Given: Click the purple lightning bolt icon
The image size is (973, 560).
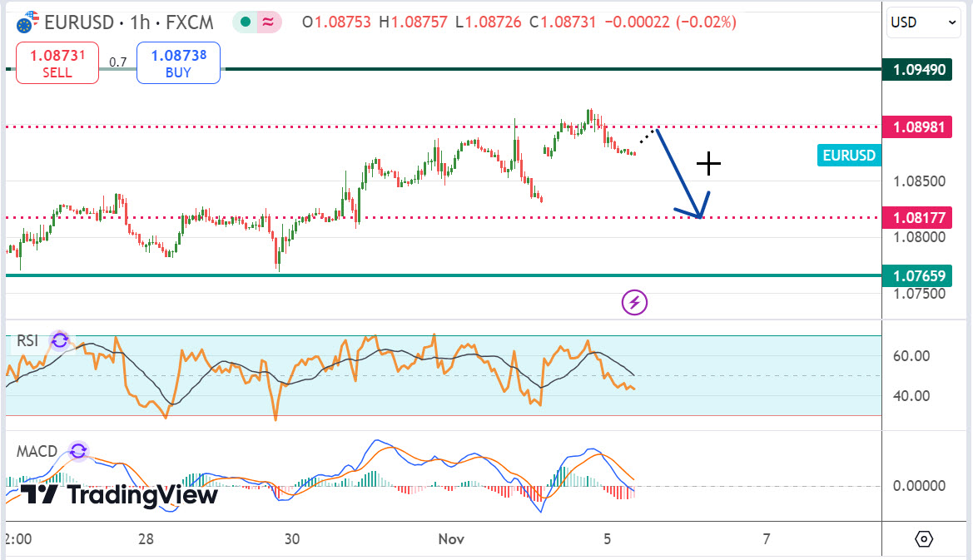Looking at the screenshot, I should click(x=635, y=302).
